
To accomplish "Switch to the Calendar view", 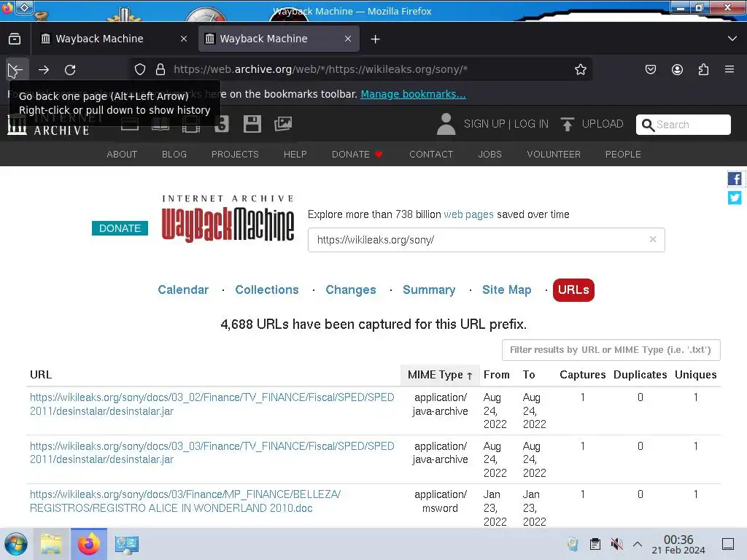I will (x=183, y=290).
